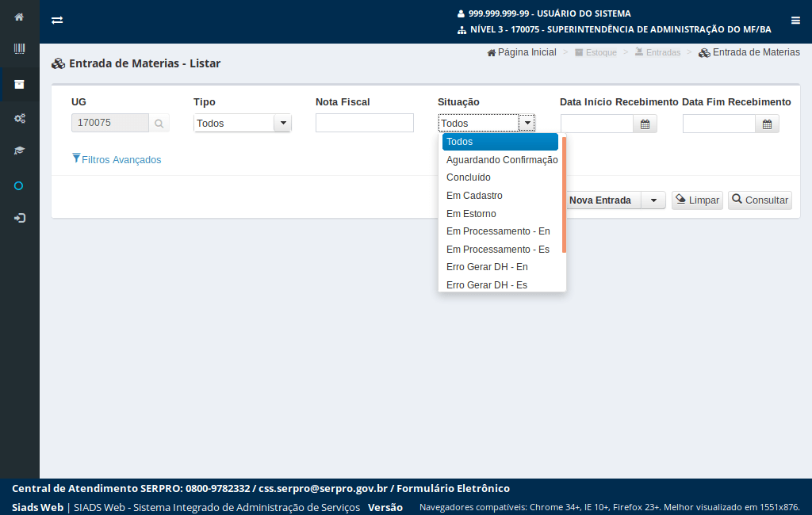Click Entrada de Materias breadcrumb
This screenshot has height=515, width=812.
[749, 52]
